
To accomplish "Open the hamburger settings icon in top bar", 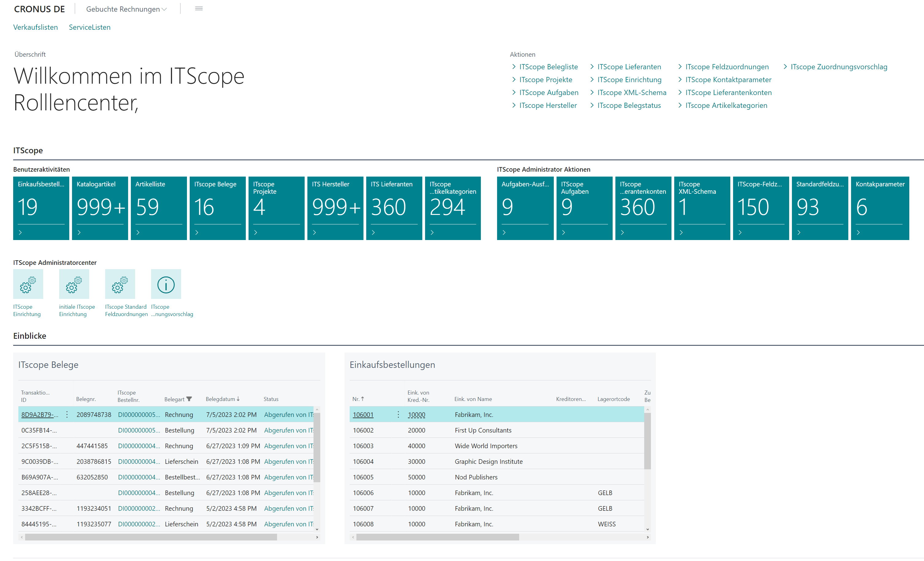I will tap(199, 8).
